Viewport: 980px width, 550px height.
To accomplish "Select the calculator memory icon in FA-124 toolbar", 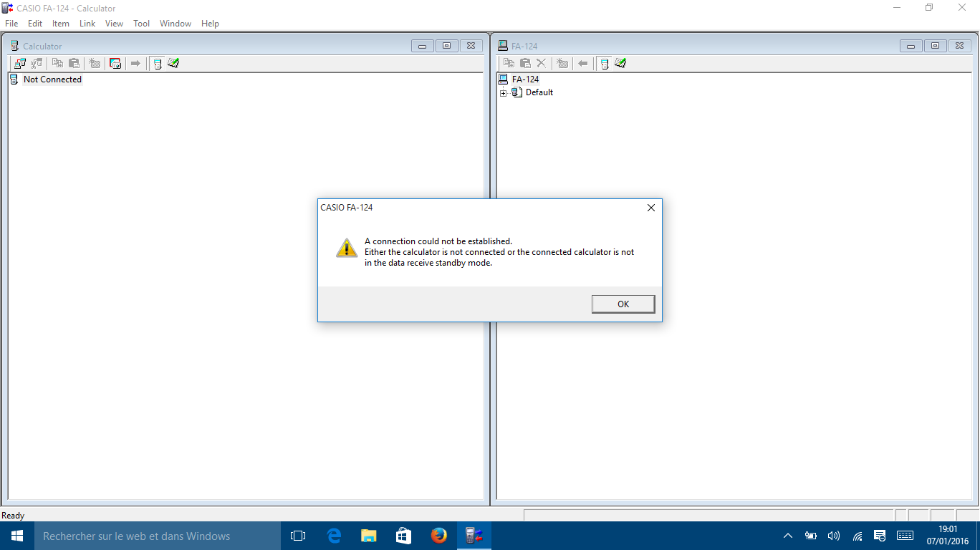I will (605, 63).
